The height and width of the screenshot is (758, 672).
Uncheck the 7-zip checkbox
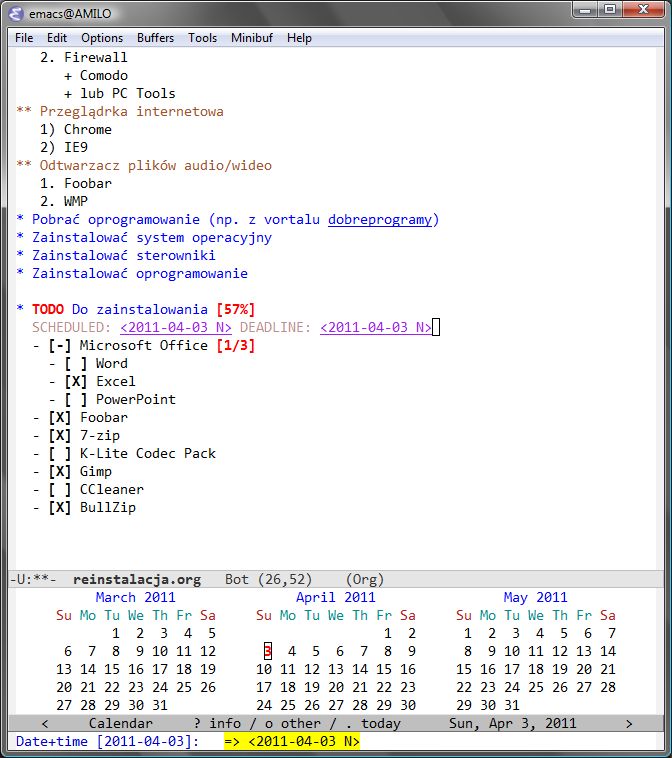pos(59,435)
